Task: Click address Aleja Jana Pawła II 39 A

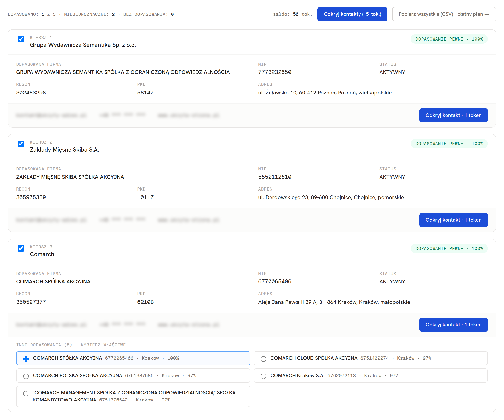Action: (334, 302)
